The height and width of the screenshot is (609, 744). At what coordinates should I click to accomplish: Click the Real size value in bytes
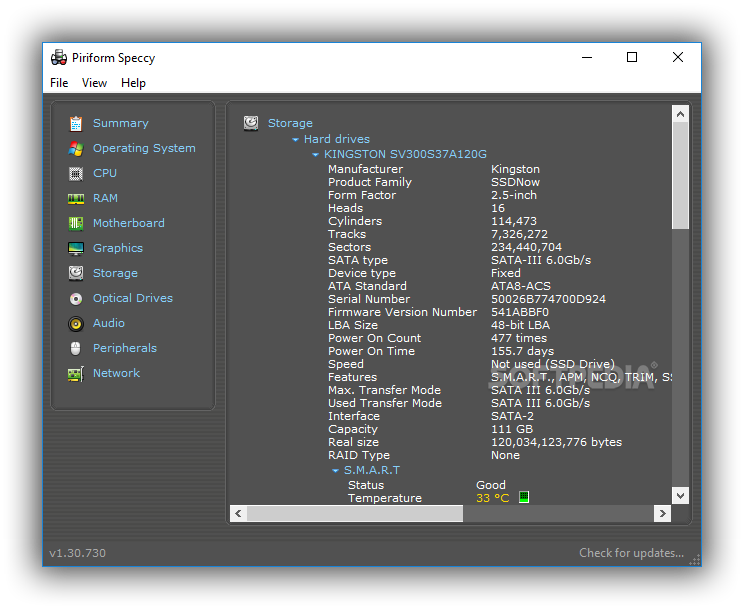556,442
